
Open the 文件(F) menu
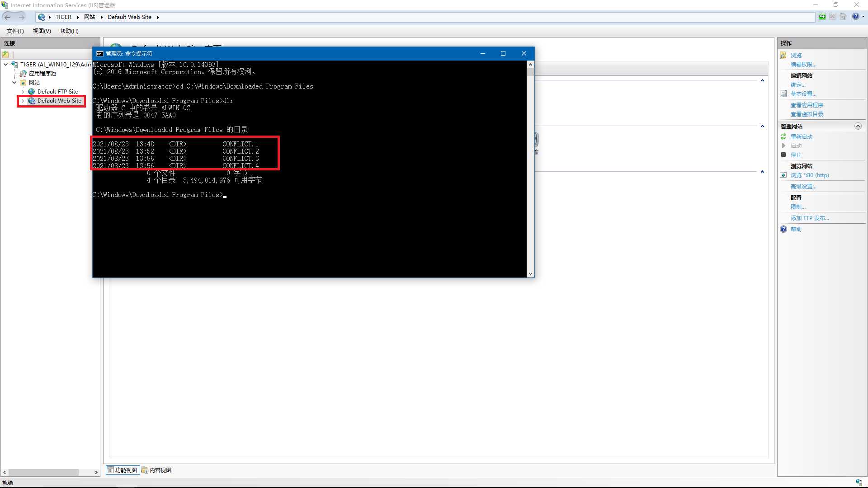tap(15, 31)
